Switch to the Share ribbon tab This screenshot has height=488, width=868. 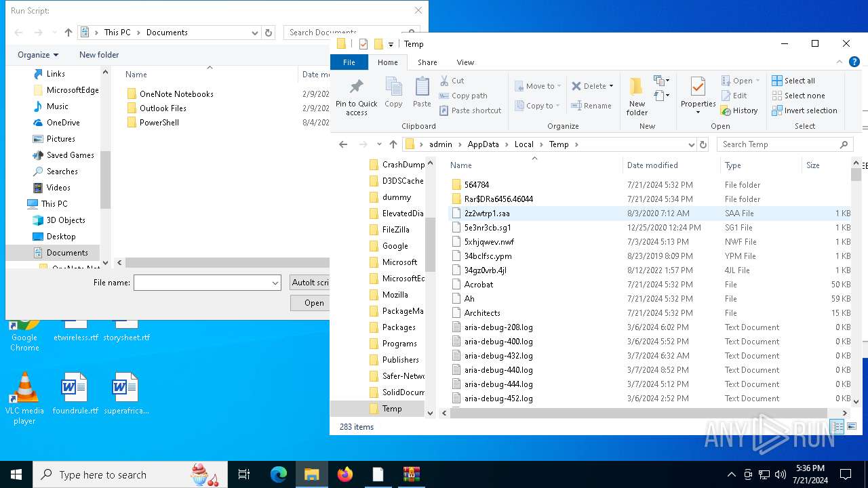[427, 62]
